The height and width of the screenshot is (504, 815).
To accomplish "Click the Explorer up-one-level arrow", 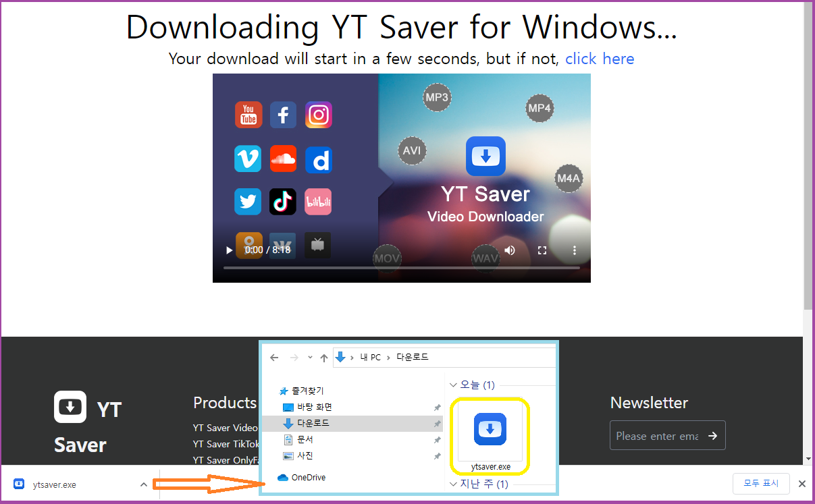I will 324,358.
